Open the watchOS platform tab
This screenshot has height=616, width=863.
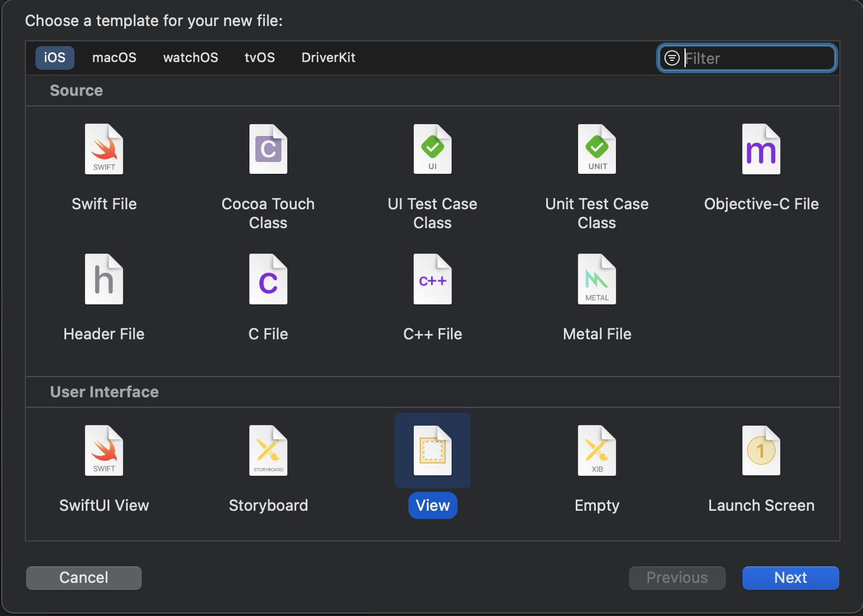(190, 57)
